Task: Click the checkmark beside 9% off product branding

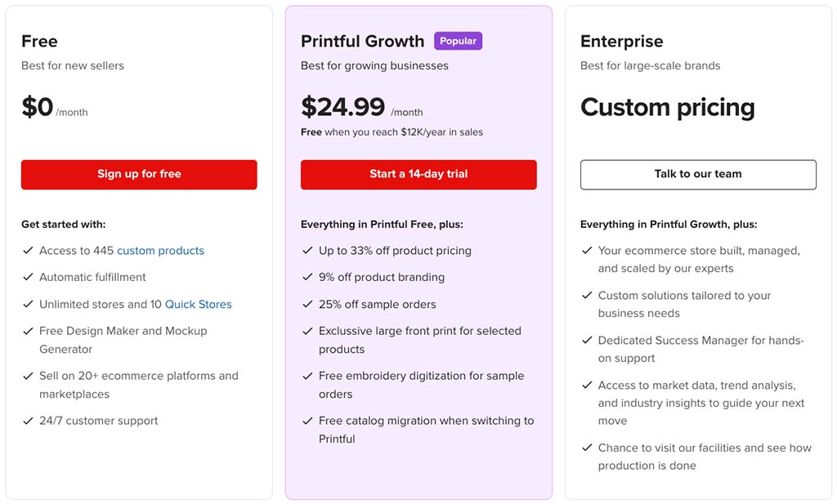Action: (x=307, y=277)
